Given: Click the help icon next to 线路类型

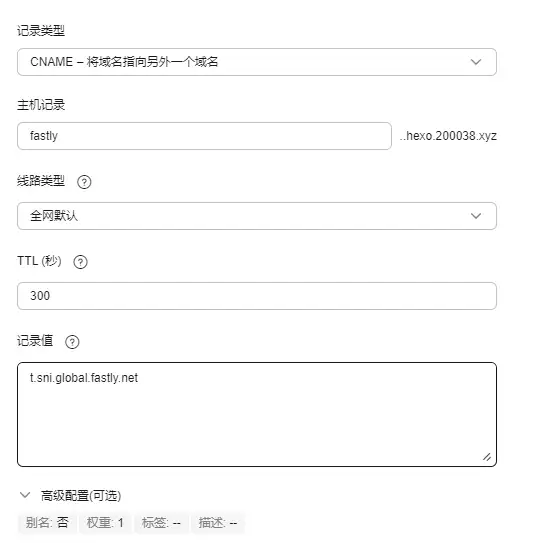Looking at the screenshot, I should tap(84, 182).
